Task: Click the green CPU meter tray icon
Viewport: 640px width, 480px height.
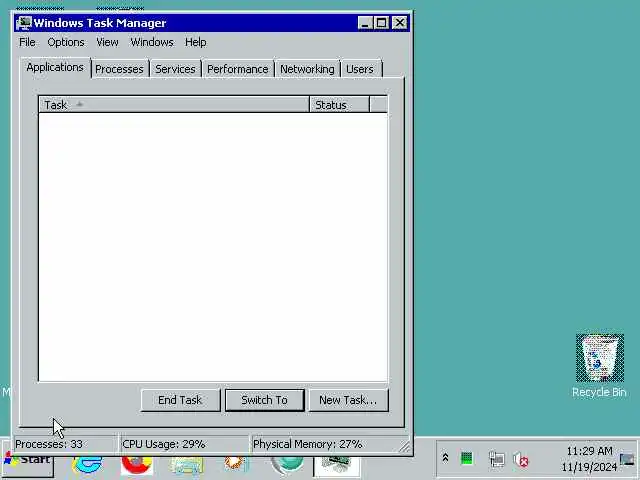Action: click(467, 458)
